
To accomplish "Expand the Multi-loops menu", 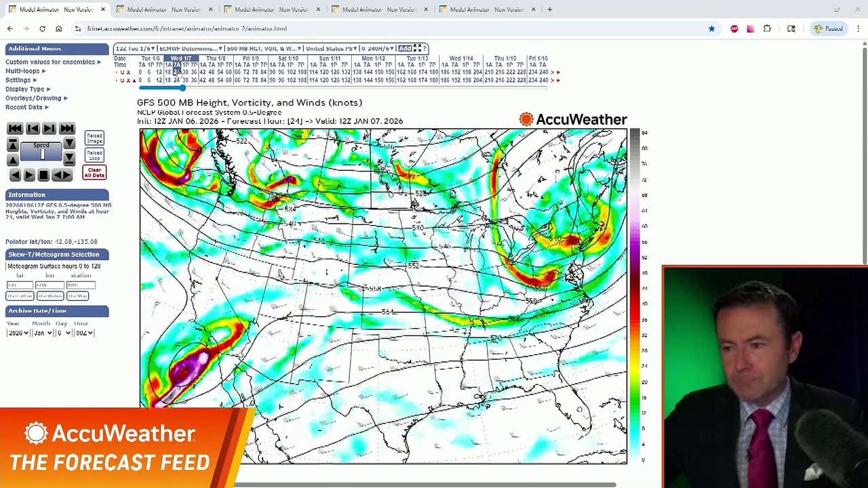I will point(26,71).
